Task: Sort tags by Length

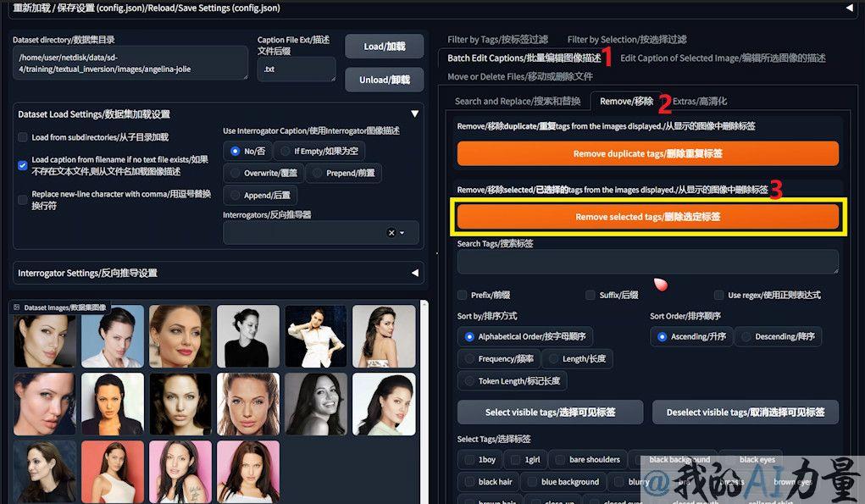Action: tap(554, 358)
